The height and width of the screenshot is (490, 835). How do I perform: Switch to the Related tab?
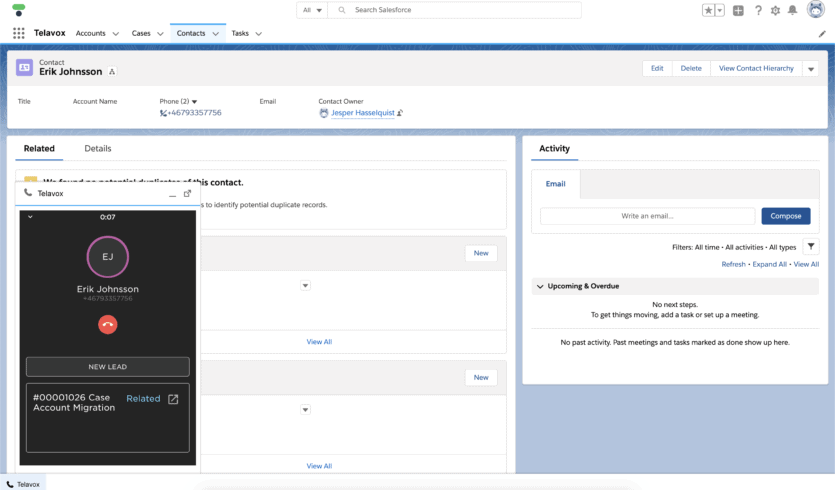coord(39,149)
